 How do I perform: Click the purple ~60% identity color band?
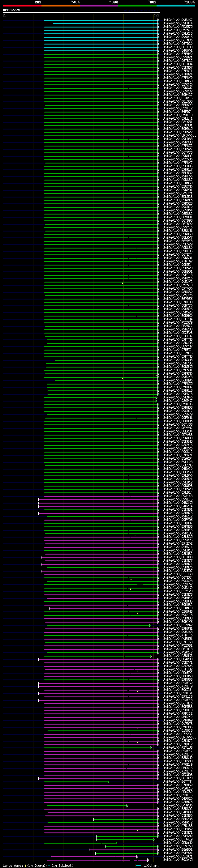[99, 6]
